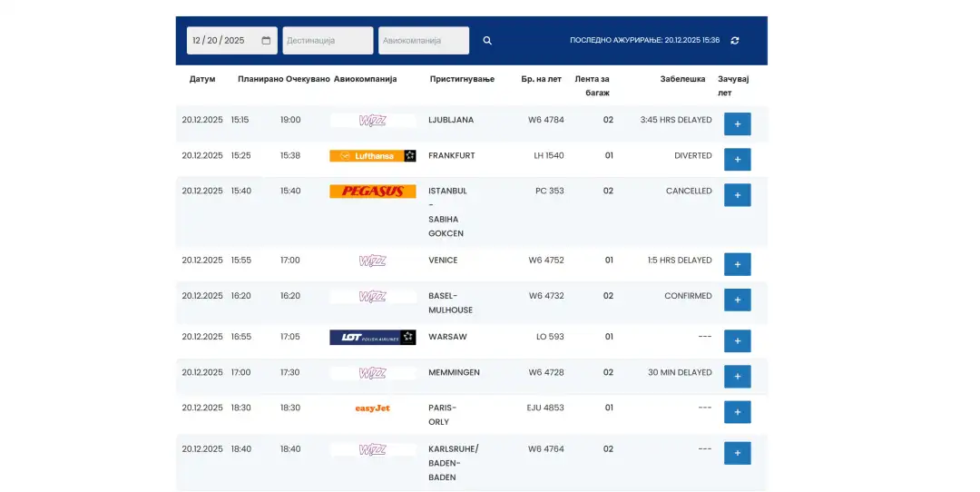The image size is (980, 492).
Task: Save the Frankfurt LH 1540 flight
Action: click(737, 160)
